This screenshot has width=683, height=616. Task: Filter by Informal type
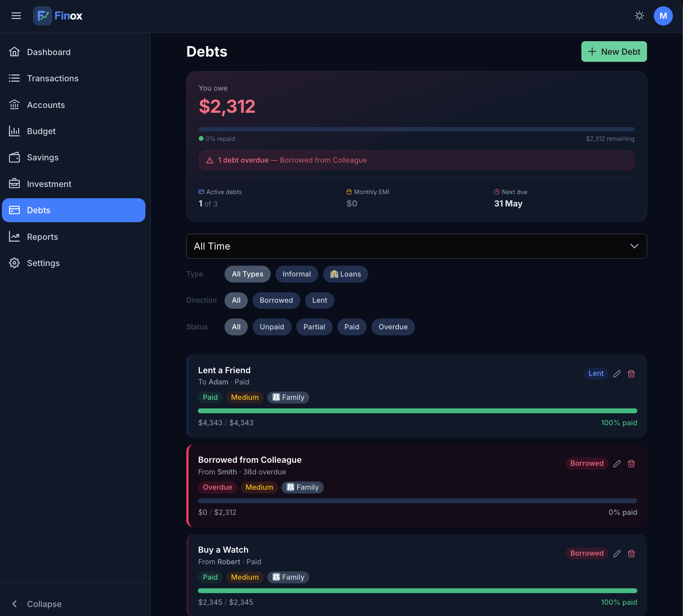297,274
